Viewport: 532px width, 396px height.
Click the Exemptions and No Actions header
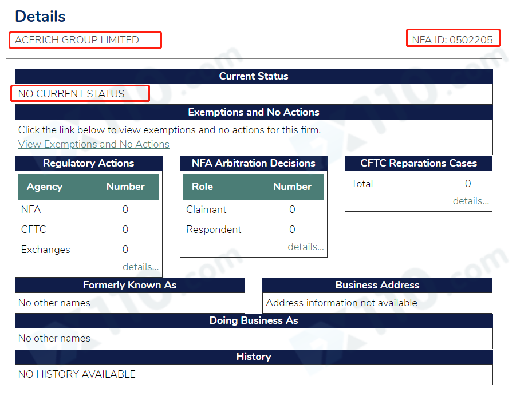(254, 113)
